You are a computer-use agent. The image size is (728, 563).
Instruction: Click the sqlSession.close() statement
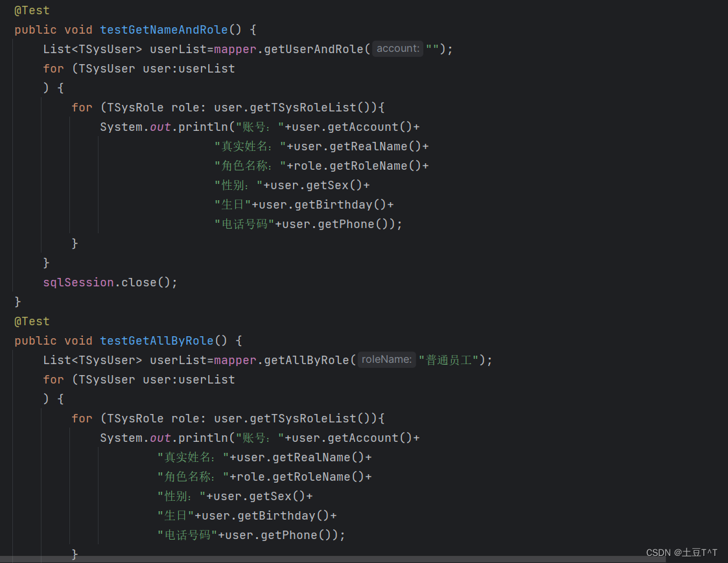coord(110,282)
